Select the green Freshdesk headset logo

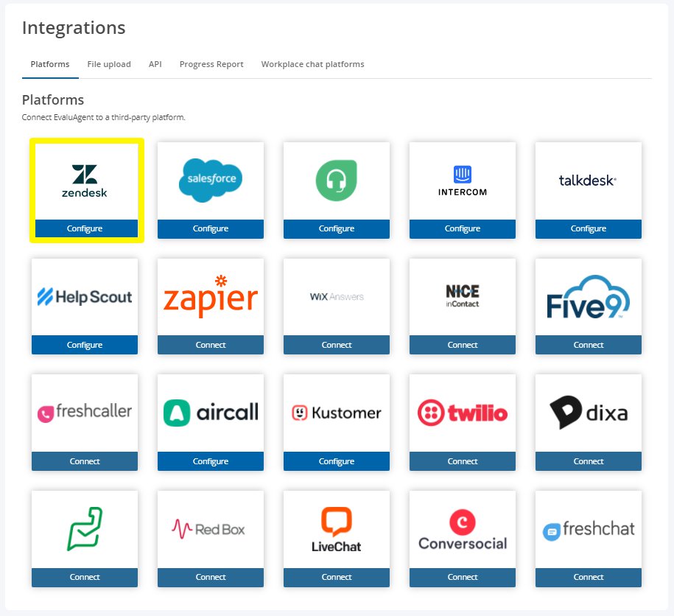(337, 181)
